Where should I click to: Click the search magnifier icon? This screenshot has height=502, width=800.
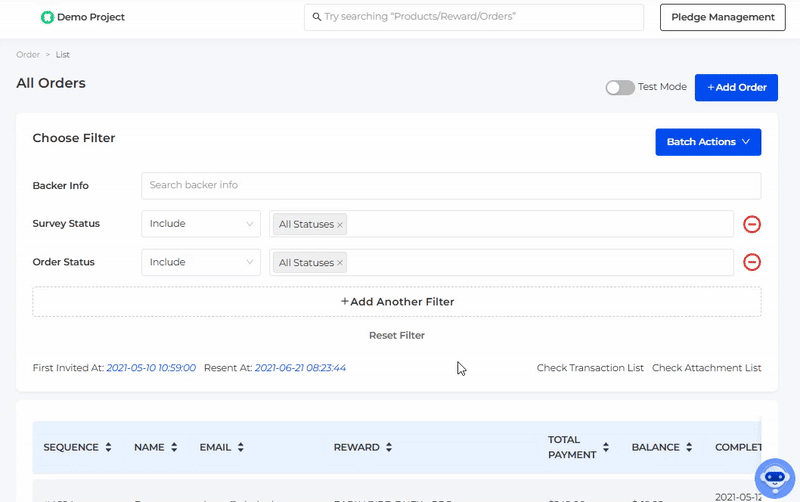click(317, 17)
